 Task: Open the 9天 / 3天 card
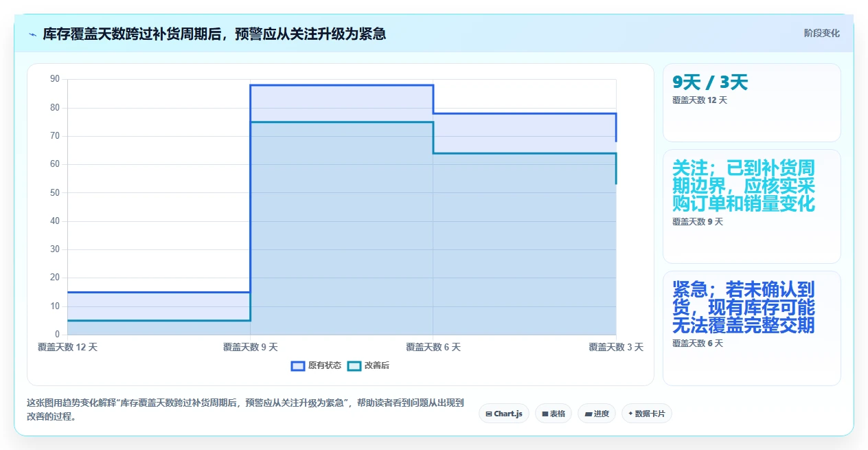pyautogui.click(x=751, y=102)
